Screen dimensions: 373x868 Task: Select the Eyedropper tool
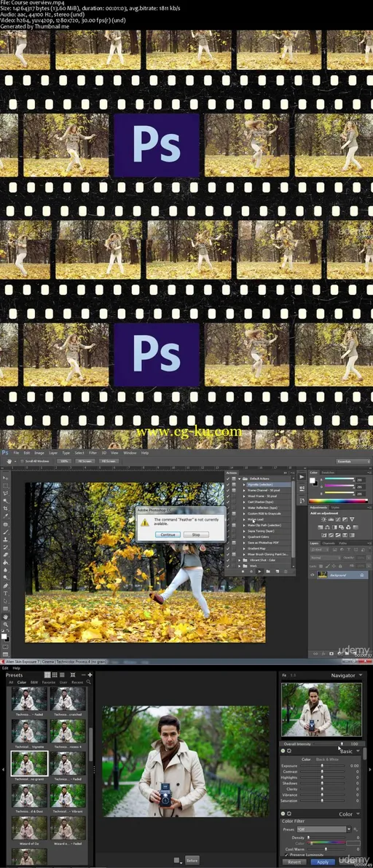[x=6, y=516]
